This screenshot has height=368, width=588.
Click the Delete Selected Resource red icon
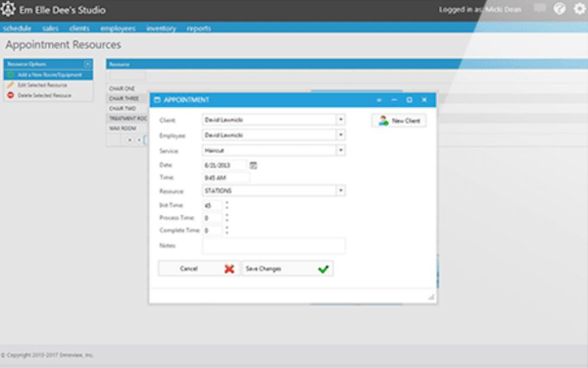coord(11,95)
